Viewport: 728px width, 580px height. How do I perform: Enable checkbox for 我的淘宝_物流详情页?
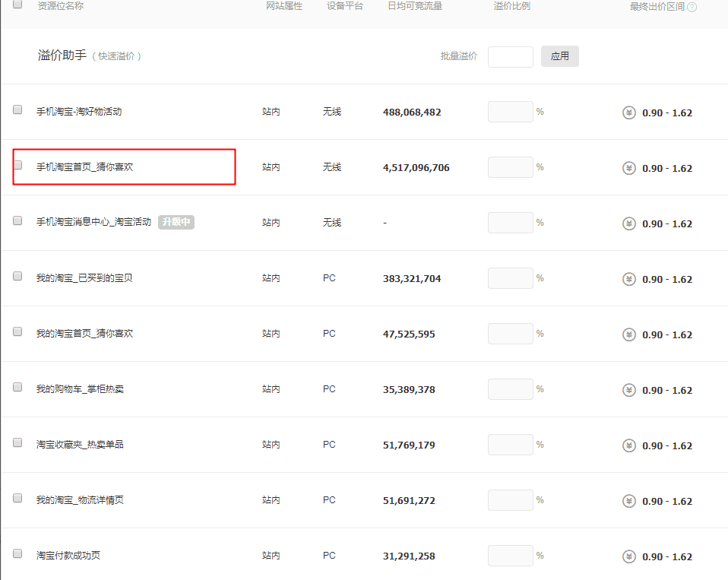click(17, 498)
